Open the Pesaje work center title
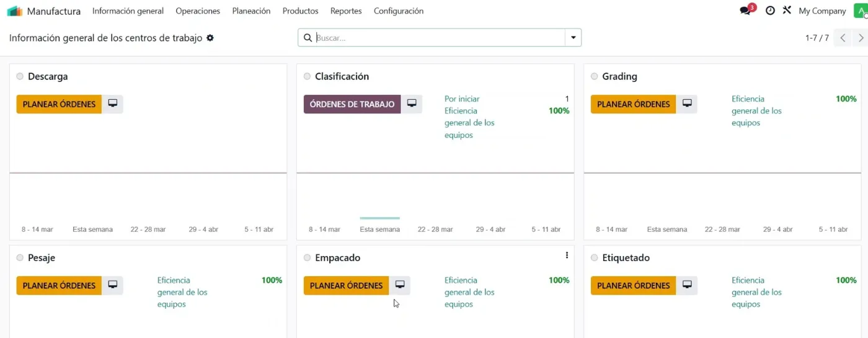 click(x=42, y=257)
